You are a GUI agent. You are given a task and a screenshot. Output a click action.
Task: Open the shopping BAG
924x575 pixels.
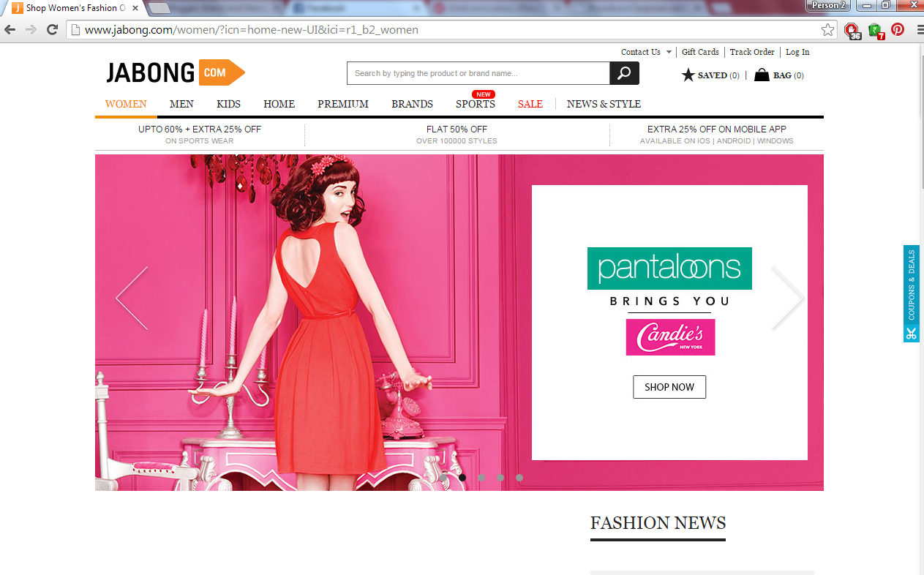761,75
